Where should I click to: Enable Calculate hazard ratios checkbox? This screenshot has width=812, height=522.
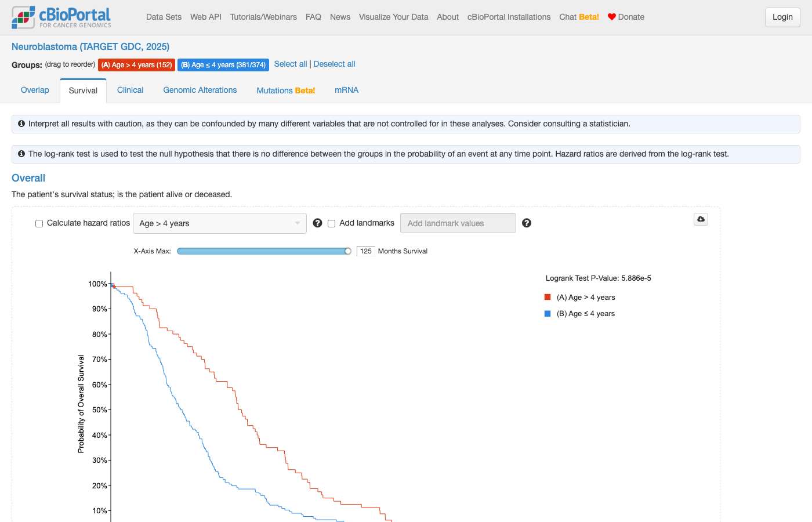point(39,223)
